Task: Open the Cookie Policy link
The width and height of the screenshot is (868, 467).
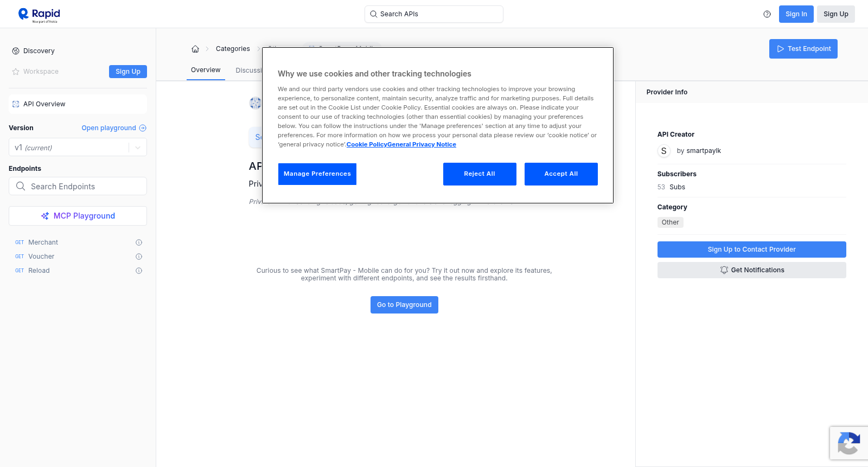Action: click(367, 144)
